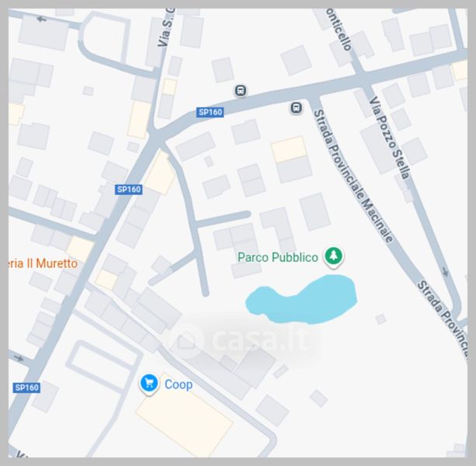
Task: Click the SP160 shield closest to the Coop store
Action: point(26,388)
